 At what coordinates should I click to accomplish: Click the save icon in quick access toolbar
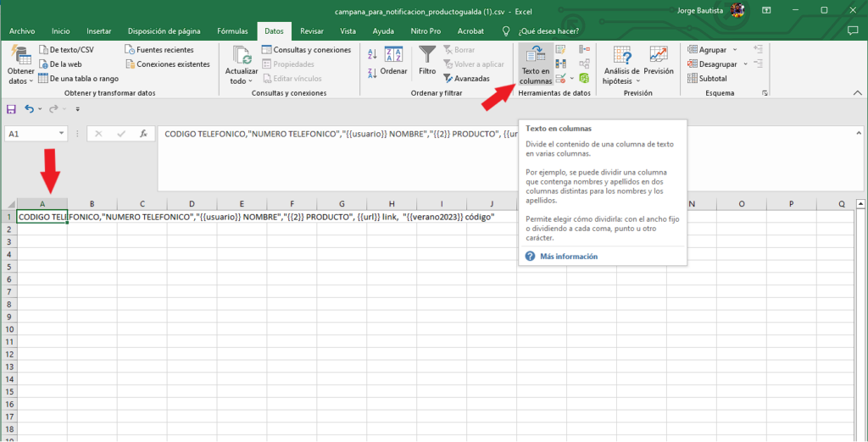coord(11,109)
